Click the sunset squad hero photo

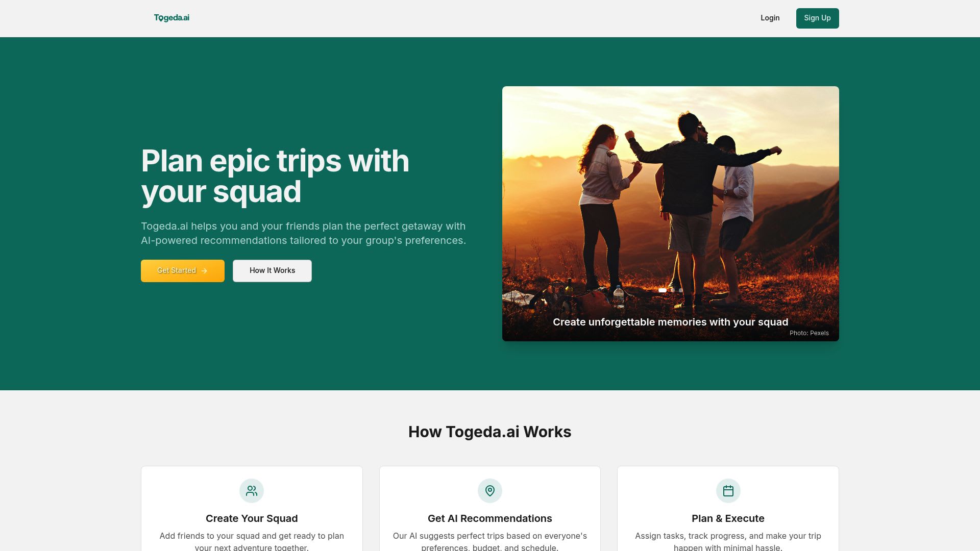click(670, 194)
